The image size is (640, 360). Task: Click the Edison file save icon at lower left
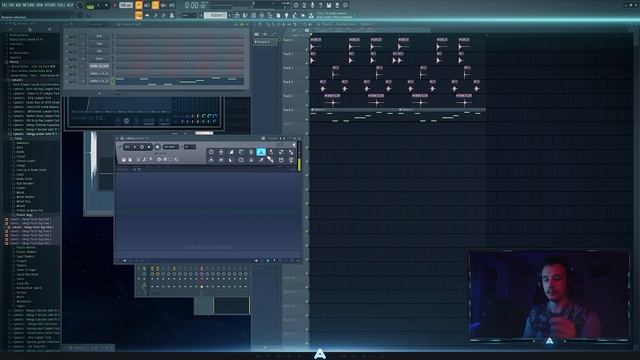(x=124, y=160)
